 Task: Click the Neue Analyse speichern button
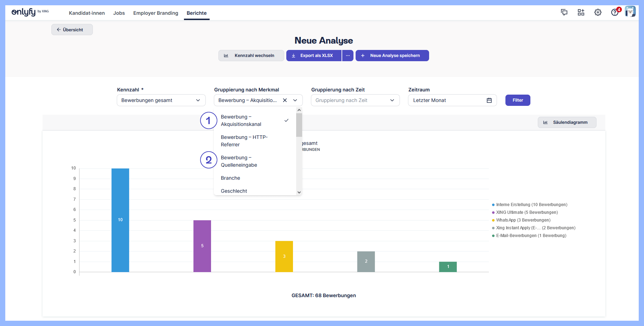(x=392, y=56)
